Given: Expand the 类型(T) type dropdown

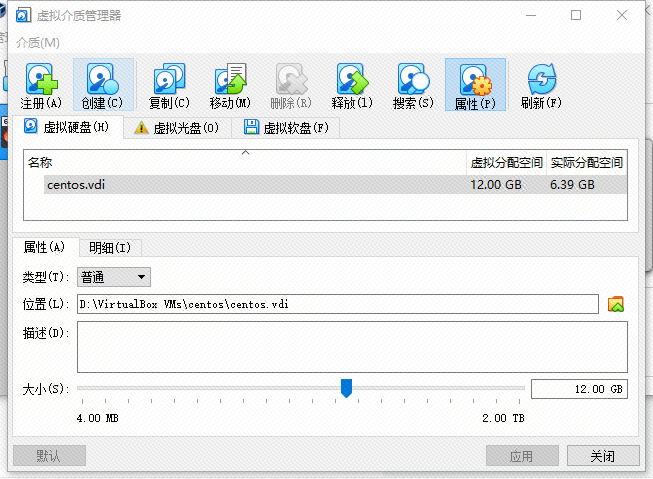Looking at the screenshot, I should point(114,277).
